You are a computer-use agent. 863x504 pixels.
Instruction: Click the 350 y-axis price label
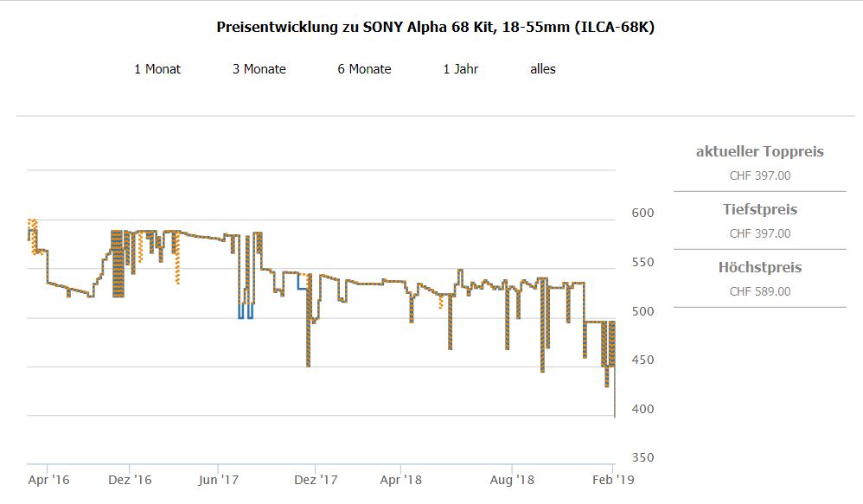click(x=641, y=458)
